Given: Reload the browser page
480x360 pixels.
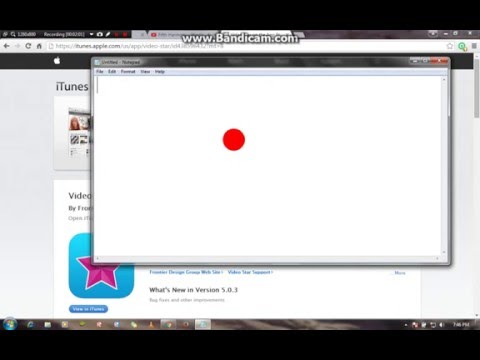Looking at the screenshot, I should [x=28, y=46].
